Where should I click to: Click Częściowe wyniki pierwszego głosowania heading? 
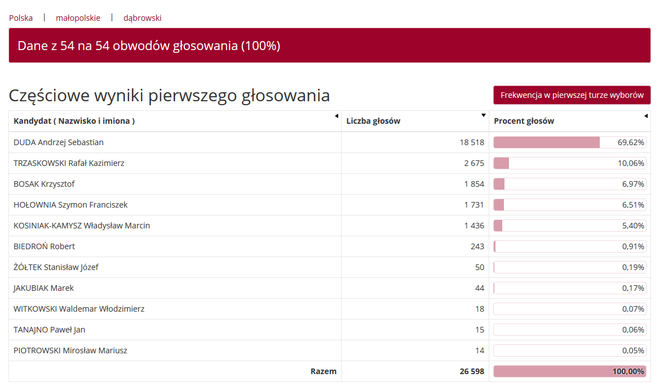point(169,96)
